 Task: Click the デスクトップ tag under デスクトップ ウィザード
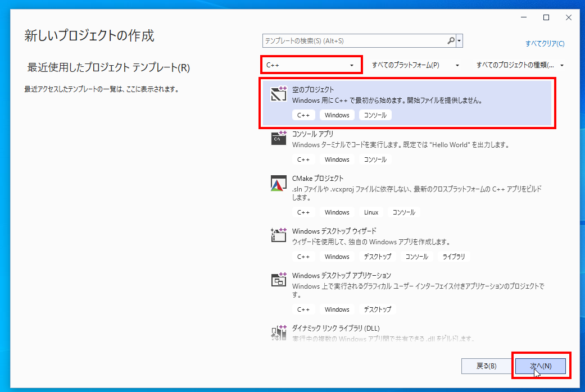378,257
